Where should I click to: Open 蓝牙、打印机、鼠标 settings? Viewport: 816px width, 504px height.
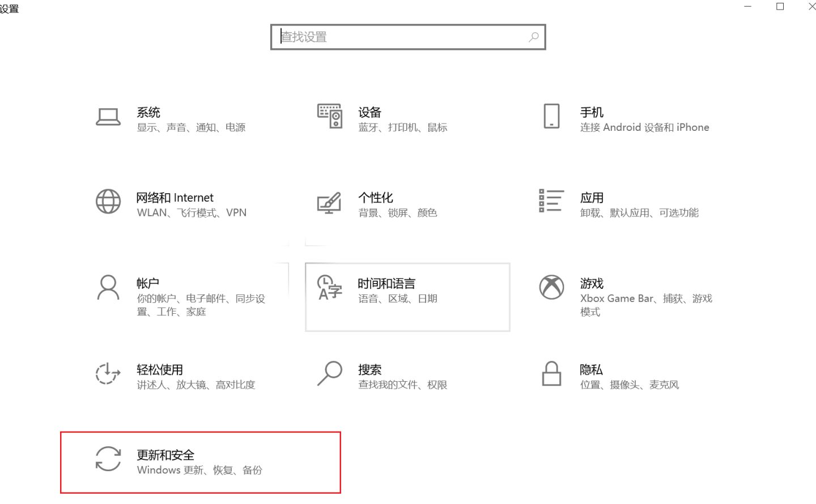[403, 127]
